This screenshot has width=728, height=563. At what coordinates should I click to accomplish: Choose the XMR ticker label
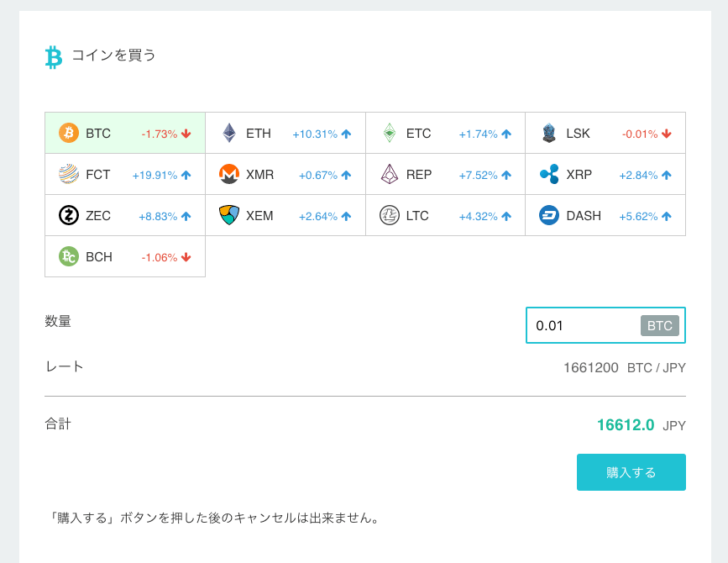tap(260, 175)
